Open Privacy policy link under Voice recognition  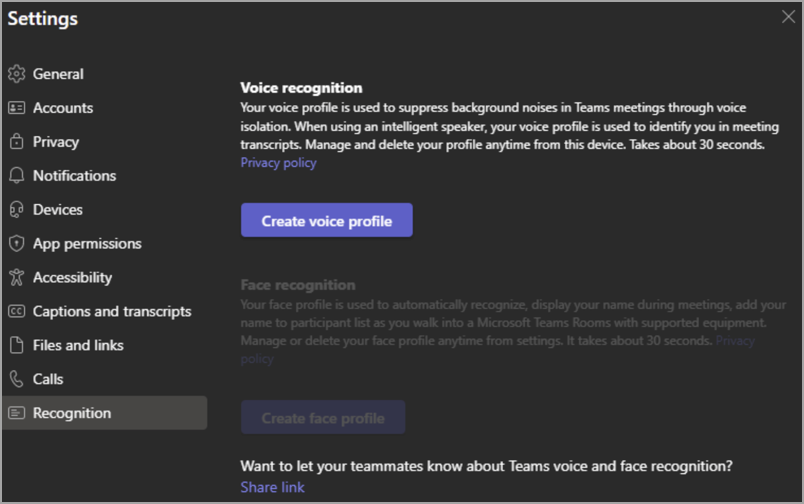(278, 163)
